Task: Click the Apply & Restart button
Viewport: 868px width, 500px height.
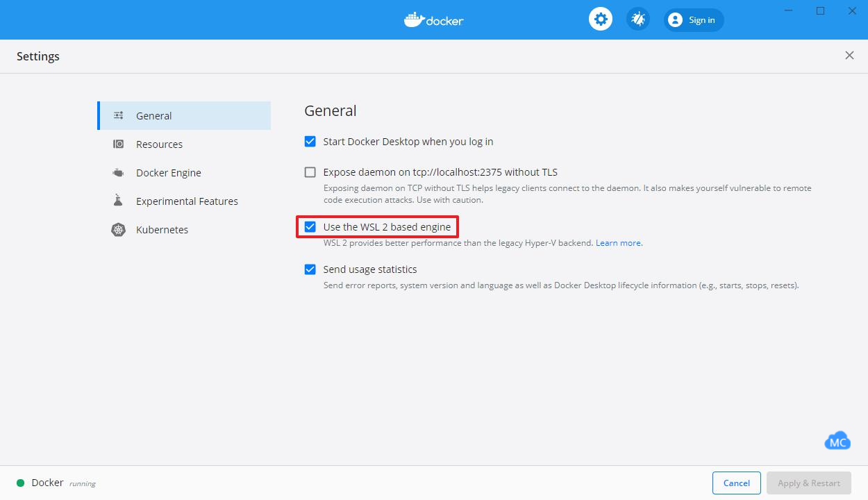Action: point(809,483)
